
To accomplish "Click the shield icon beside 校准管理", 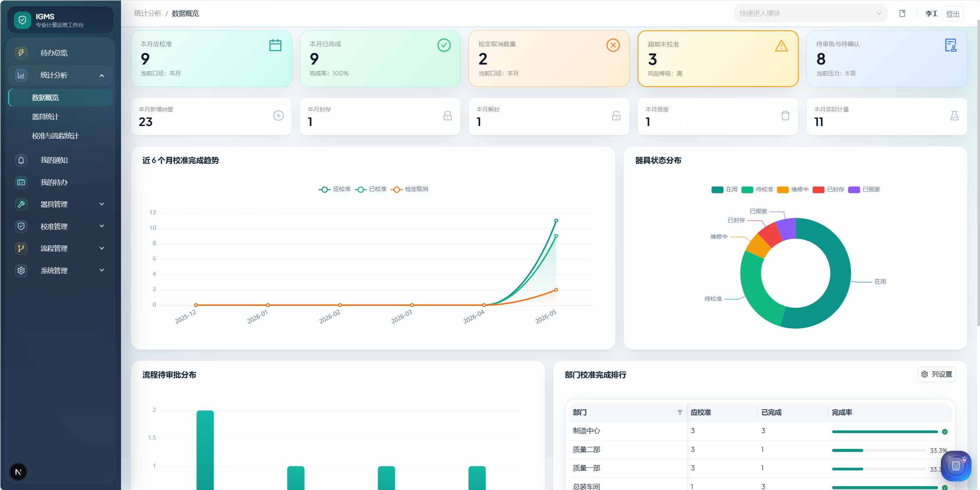I will [21, 226].
